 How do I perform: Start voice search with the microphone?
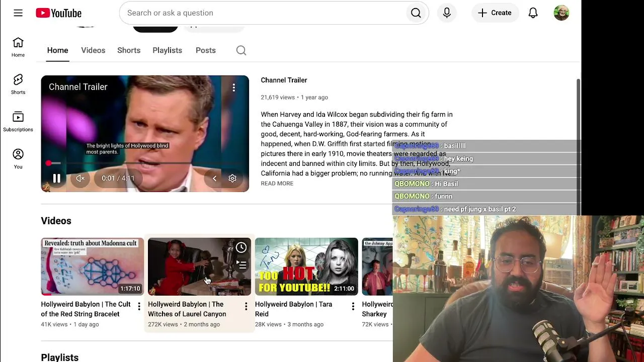447,13
